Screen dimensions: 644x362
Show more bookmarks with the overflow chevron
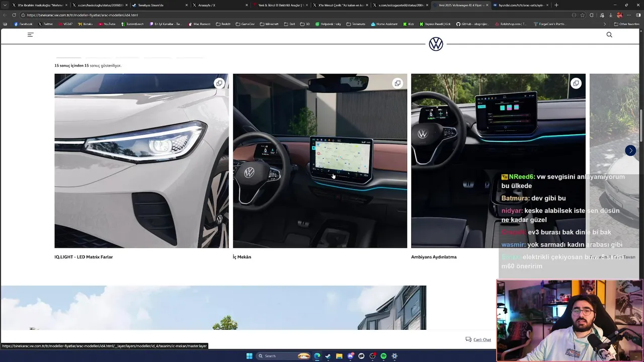pyautogui.click(x=605, y=24)
